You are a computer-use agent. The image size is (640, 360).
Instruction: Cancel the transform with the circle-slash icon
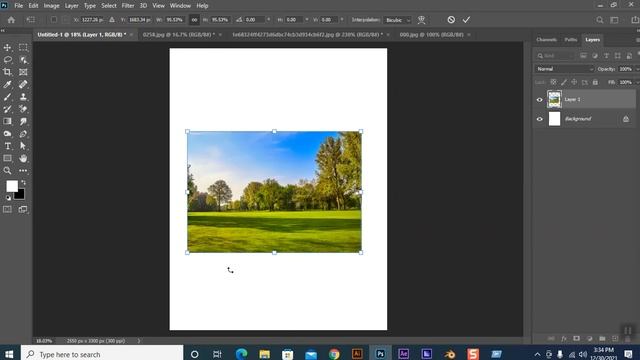[451, 20]
